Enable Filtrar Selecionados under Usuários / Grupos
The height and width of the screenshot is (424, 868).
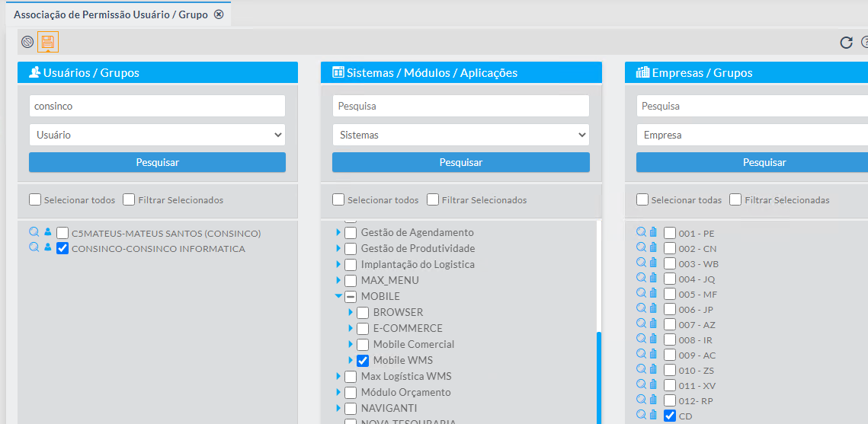pyautogui.click(x=129, y=199)
